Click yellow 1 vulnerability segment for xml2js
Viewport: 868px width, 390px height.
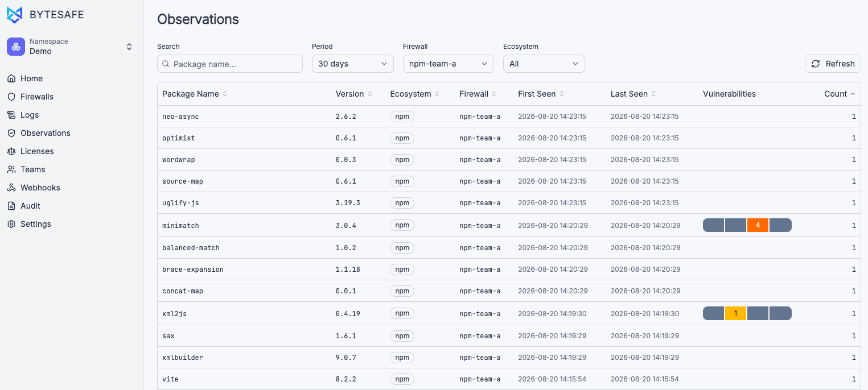coord(736,313)
